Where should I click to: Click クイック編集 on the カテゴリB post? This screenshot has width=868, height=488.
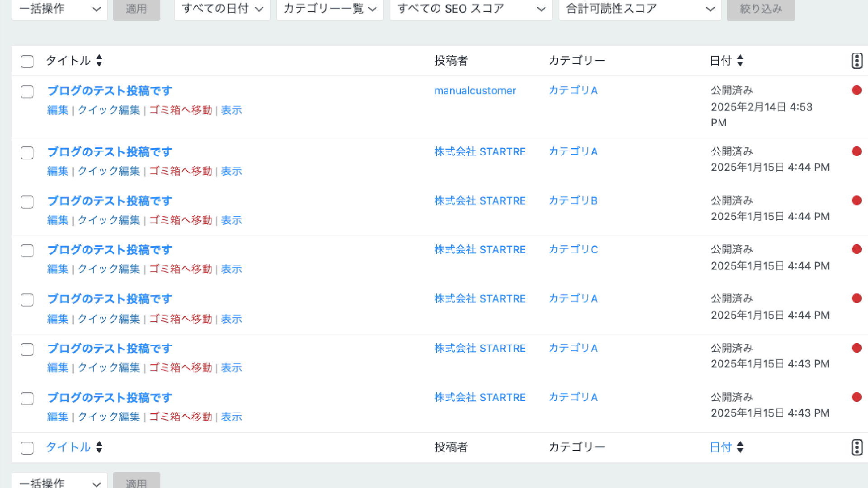click(108, 220)
